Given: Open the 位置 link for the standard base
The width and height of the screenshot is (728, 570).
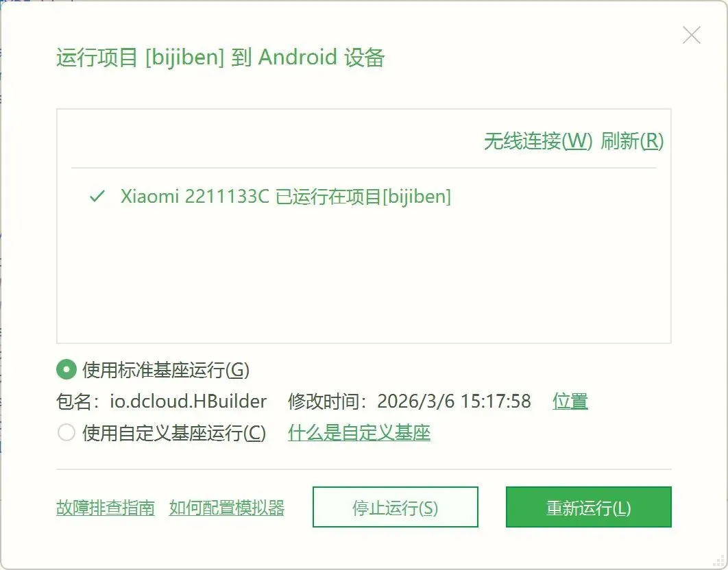Looking at the screenshot, I should point(570,401).
